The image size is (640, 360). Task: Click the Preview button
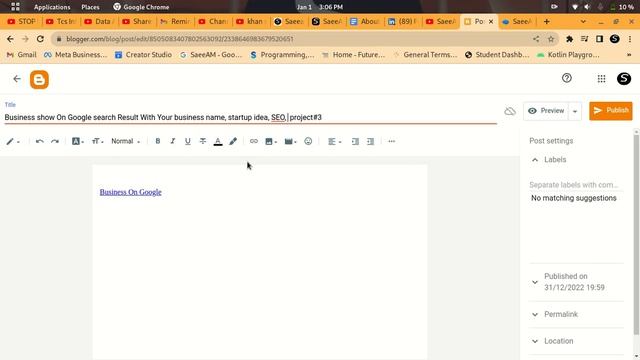[x=546, y=111]
